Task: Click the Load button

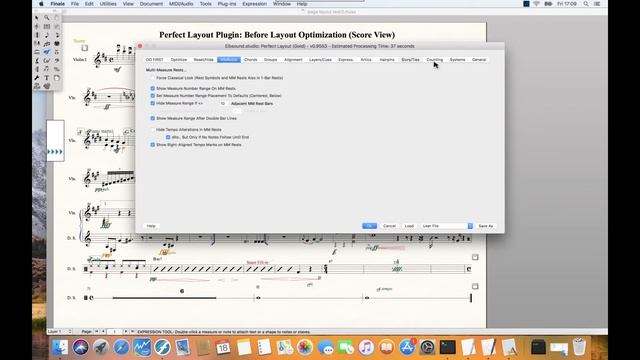Action: click(409, 226)
